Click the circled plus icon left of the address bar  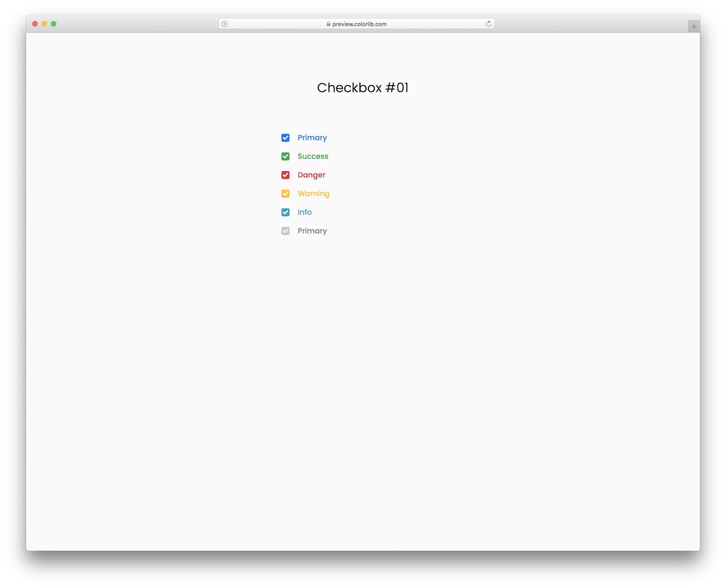pyautogui.click(x=224, y=24)
